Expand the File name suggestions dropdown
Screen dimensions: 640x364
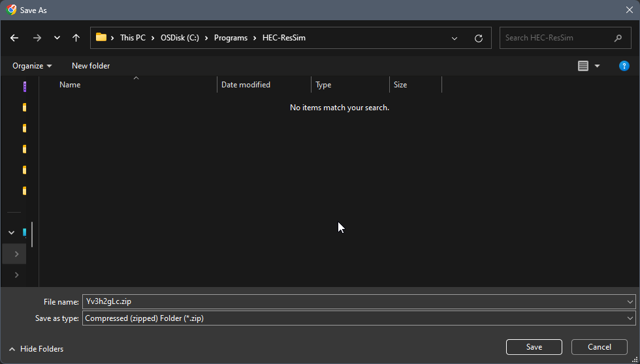[630, 301]
